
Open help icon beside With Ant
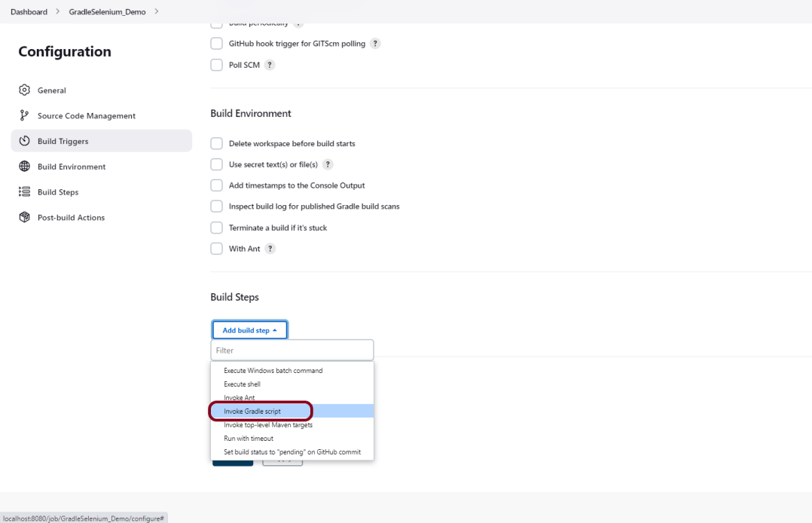[x=270, y=249]
